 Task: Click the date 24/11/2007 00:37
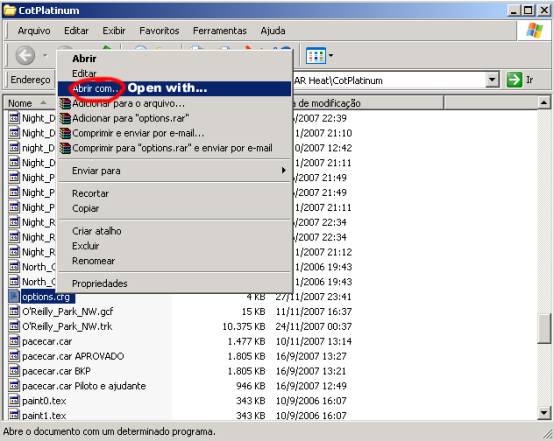point(314,327)
